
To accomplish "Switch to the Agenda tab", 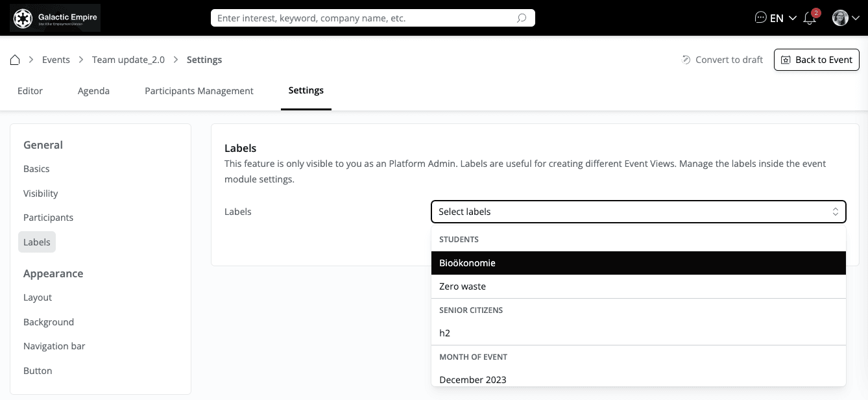I will tap(93, 91).
